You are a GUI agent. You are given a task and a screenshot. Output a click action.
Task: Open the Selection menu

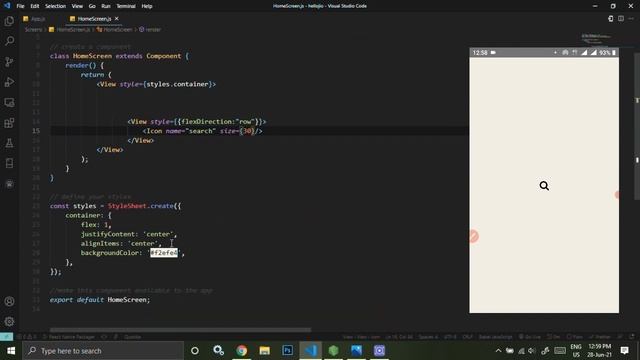(x=55, y=6)
